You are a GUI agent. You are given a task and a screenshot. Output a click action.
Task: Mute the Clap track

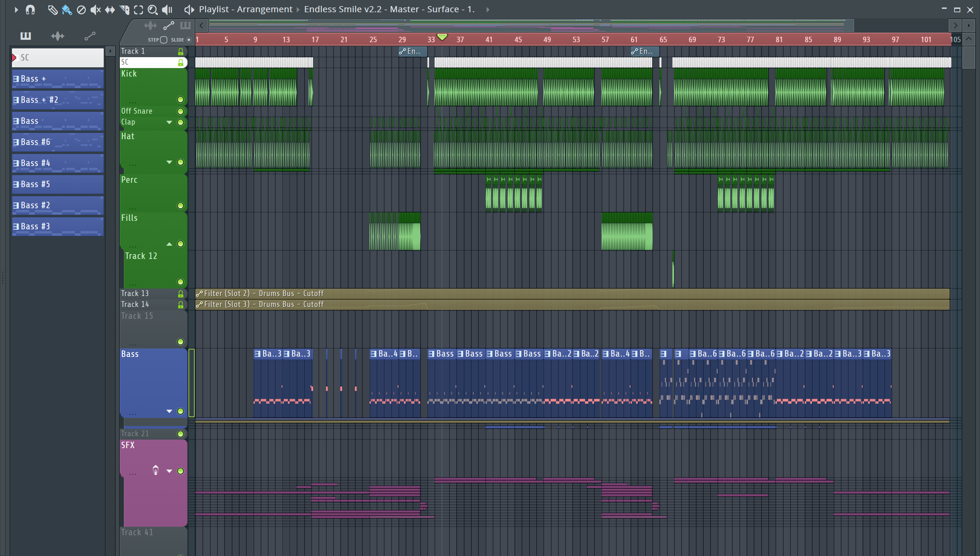(x=181, y=122)
